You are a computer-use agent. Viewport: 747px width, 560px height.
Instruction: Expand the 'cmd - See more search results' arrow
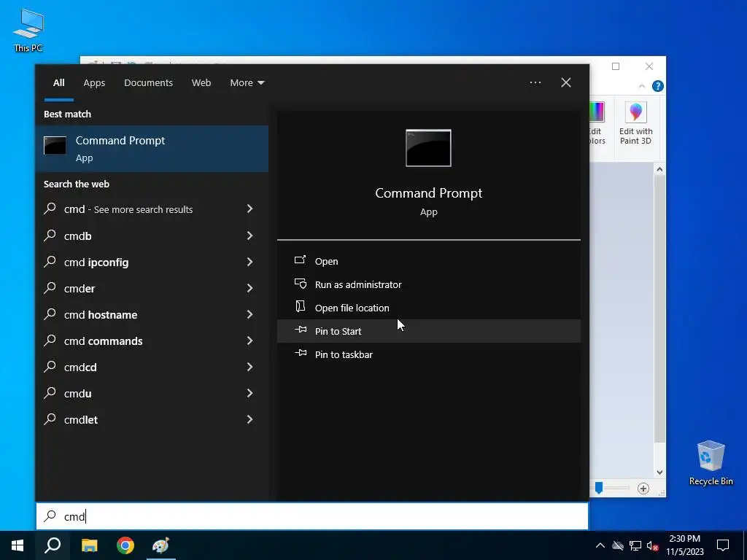(249, 209)
